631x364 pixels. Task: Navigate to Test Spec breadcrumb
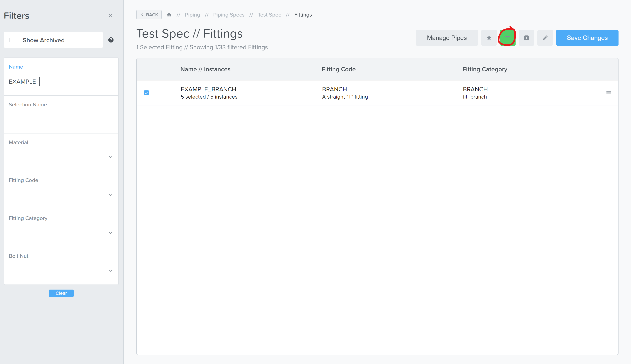point(269,15)
